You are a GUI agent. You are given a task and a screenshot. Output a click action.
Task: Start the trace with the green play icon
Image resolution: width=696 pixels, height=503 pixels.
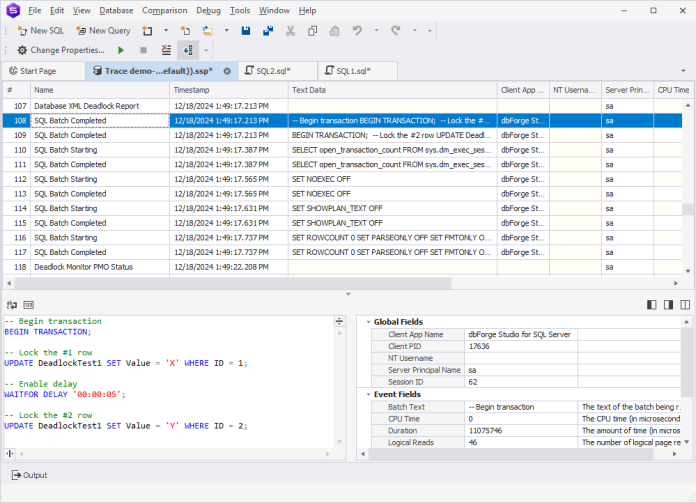pos(121,49)
